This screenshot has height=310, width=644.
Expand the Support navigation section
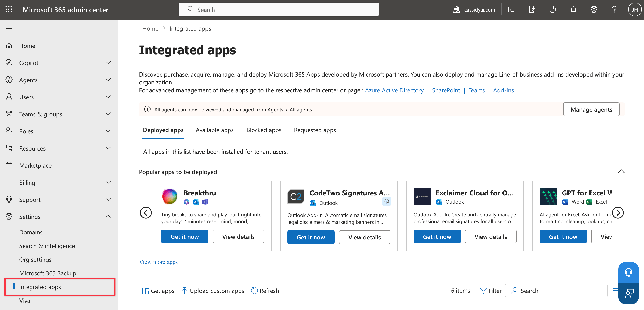point(108,199)
